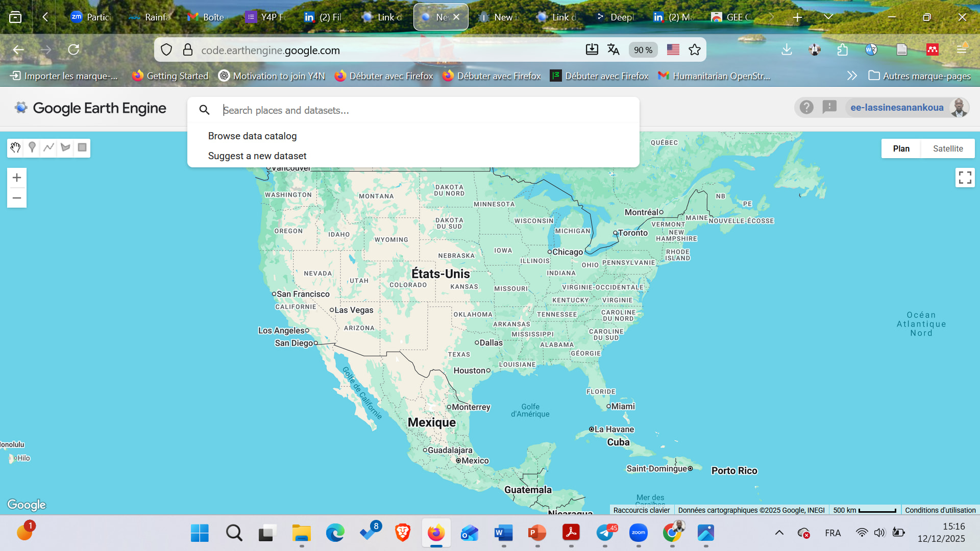Show hidden system tray icons
This screenshot has width=980, height=551.
pos(779,533)
